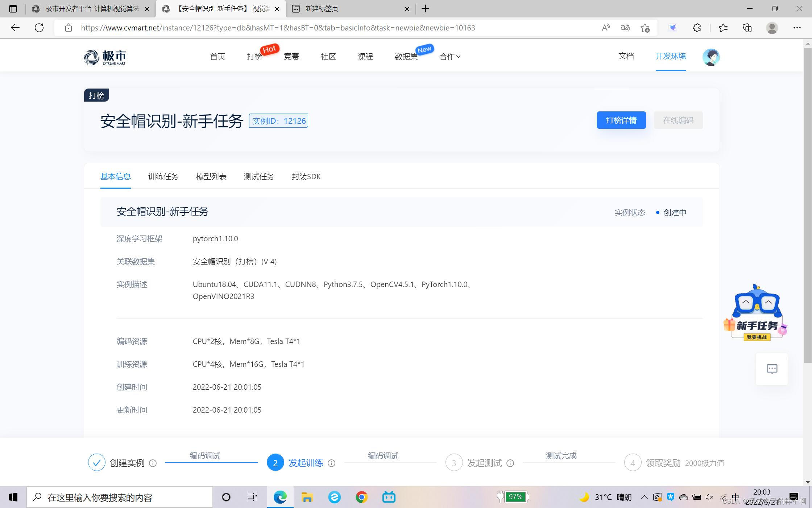
Task: Open the user avatar in header
Action: tap(710, 57)
